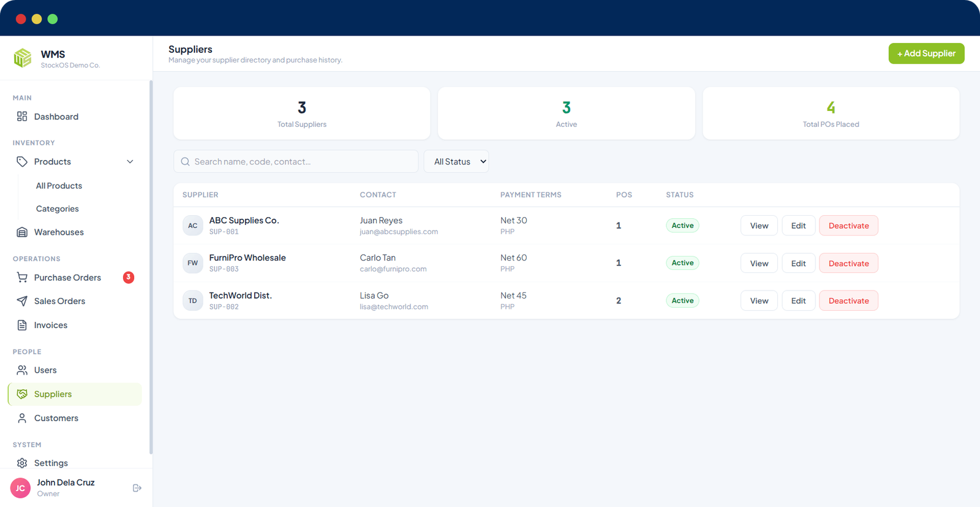Screen dimensions: 980x507
Task: Click the Sales Orders paper plane icon
Action: 22,301
